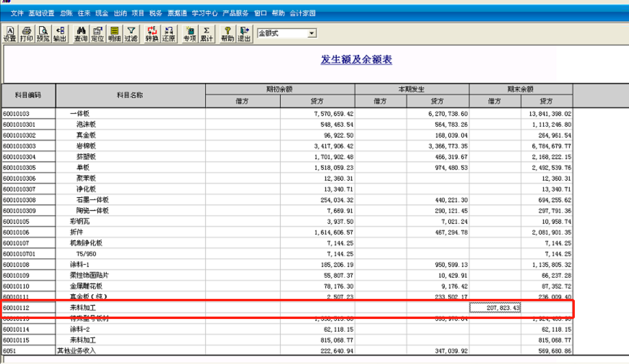Click the 科目名称 column header
The width and height of the screenshot is (629, 364).
(x=130, y=95)
